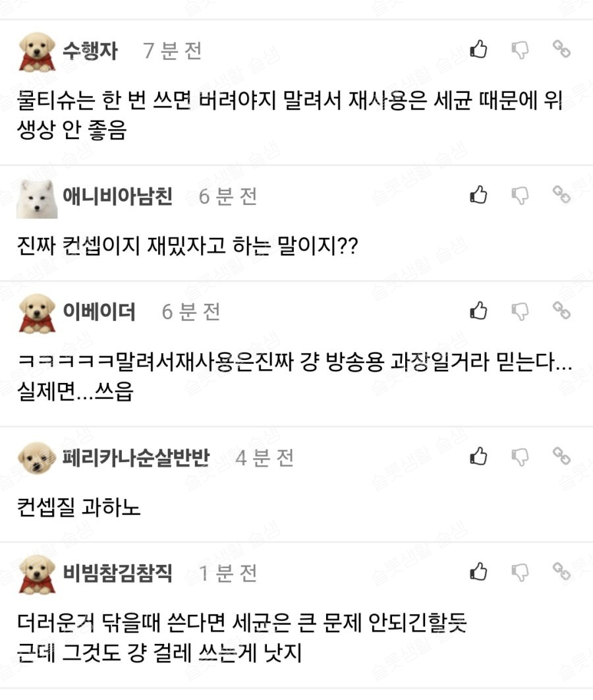
Task: Click the username 이베이더
Action: pos(99,311)
